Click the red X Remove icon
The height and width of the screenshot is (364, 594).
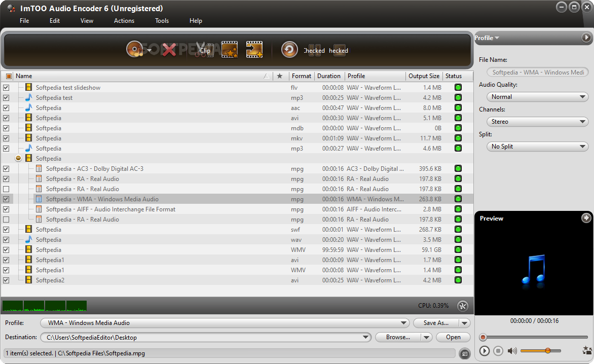169,50
